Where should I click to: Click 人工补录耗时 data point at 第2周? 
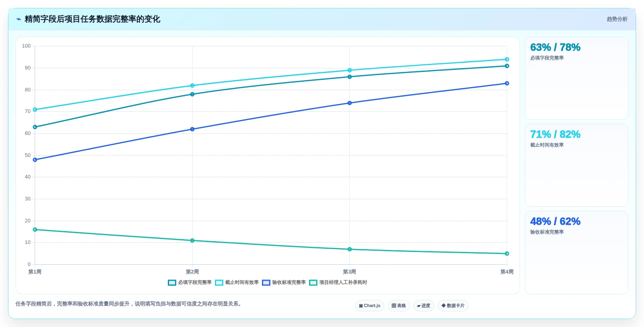[x=192, y=240]
